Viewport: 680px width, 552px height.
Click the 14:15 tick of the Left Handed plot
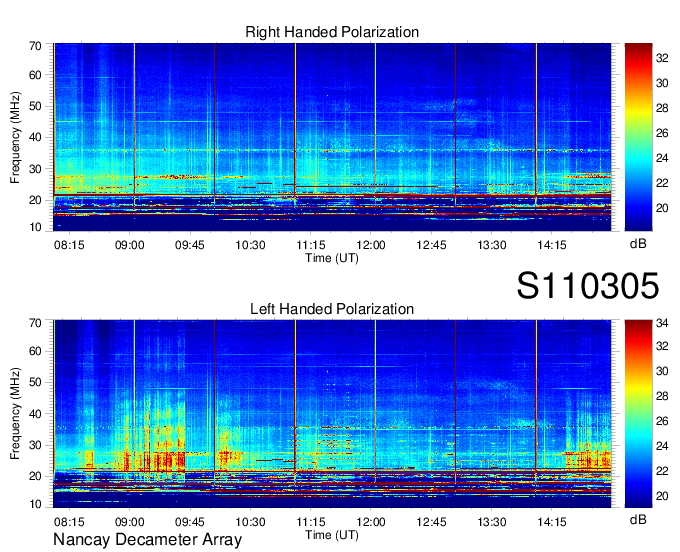click(x=552, y=522)
